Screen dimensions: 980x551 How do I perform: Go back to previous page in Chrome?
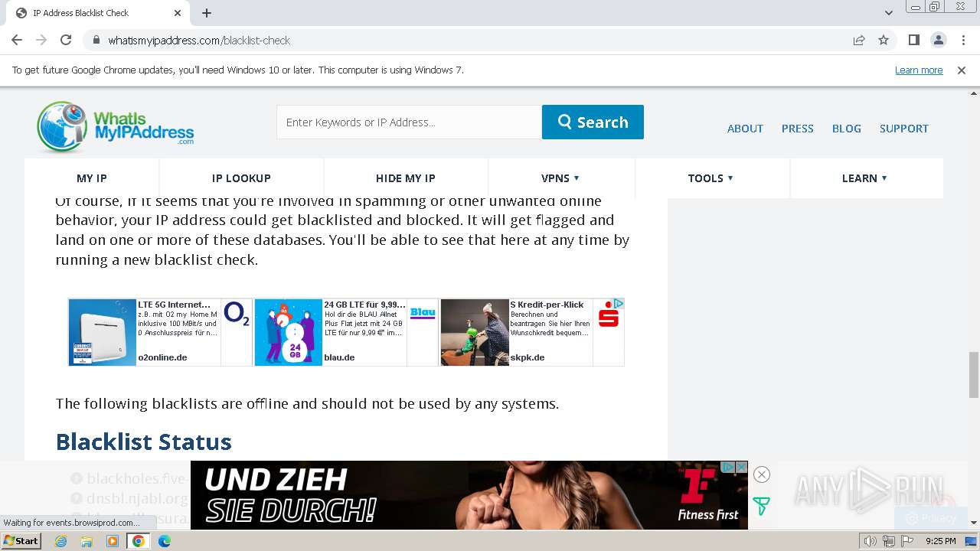17,41
